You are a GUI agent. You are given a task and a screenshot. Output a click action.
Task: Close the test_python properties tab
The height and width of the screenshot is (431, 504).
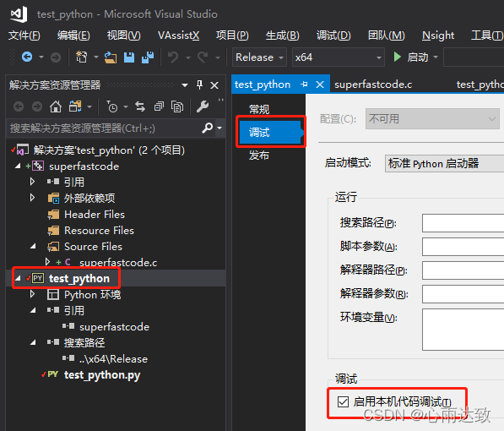pos(320,85)
